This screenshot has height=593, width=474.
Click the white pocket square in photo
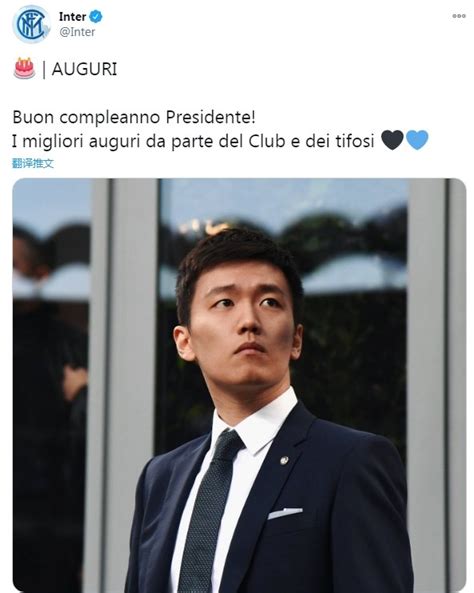[x=285, y=513]
